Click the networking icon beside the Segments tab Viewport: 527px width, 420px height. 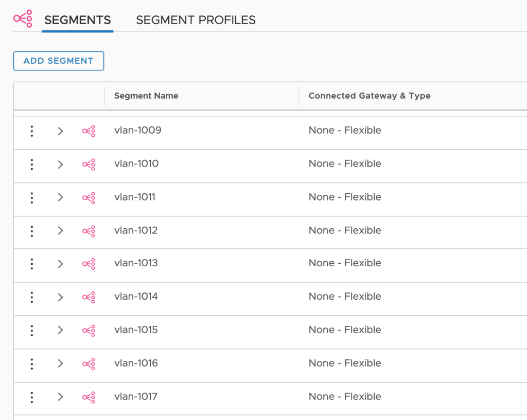pyautogui.click(x=23, y=19)
